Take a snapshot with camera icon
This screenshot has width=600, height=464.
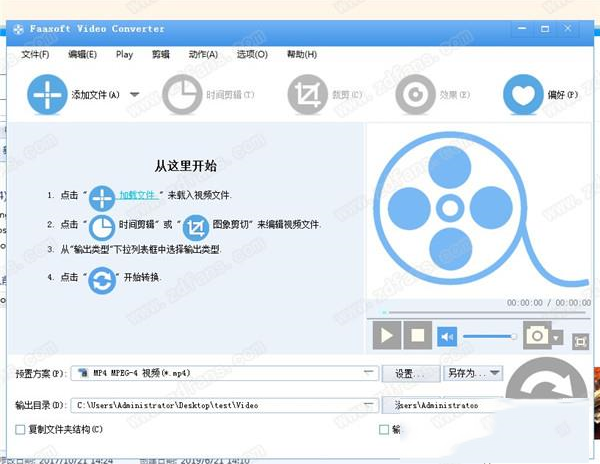click(537, 335)
